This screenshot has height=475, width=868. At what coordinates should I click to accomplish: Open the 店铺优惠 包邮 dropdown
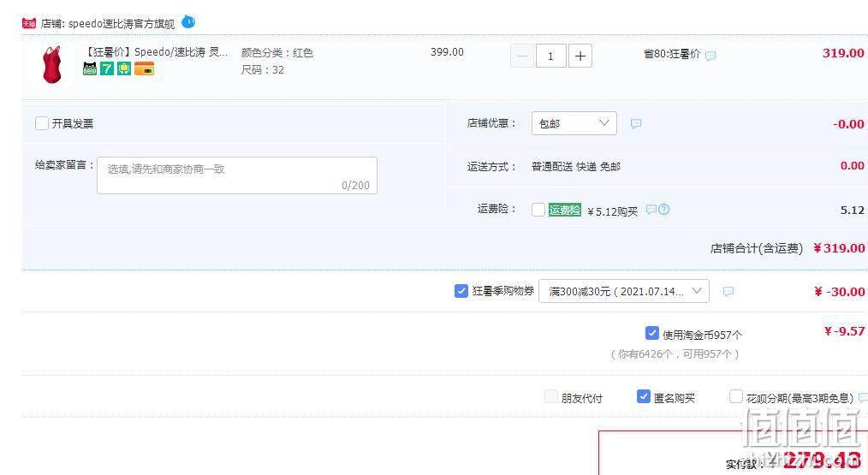point(574,123)
